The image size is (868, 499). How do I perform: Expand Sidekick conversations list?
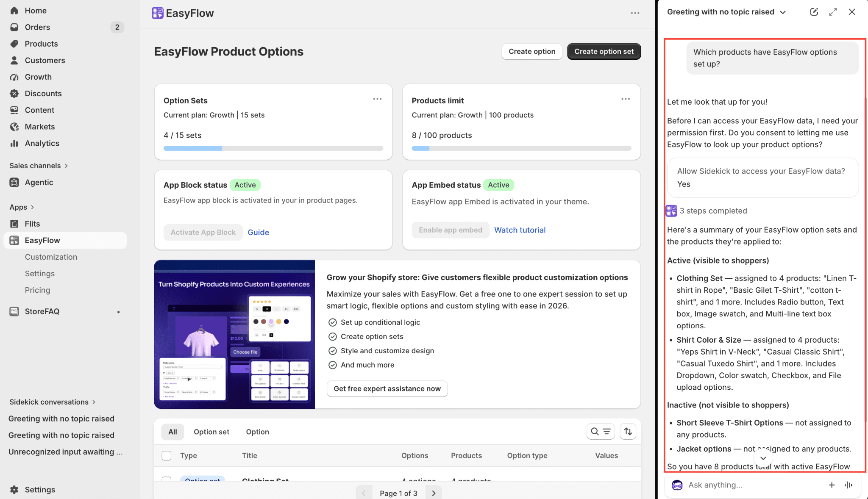point(52,402)
